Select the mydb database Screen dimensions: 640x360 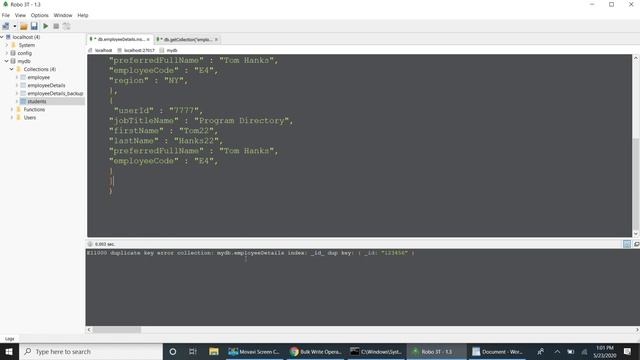(24, 61)
